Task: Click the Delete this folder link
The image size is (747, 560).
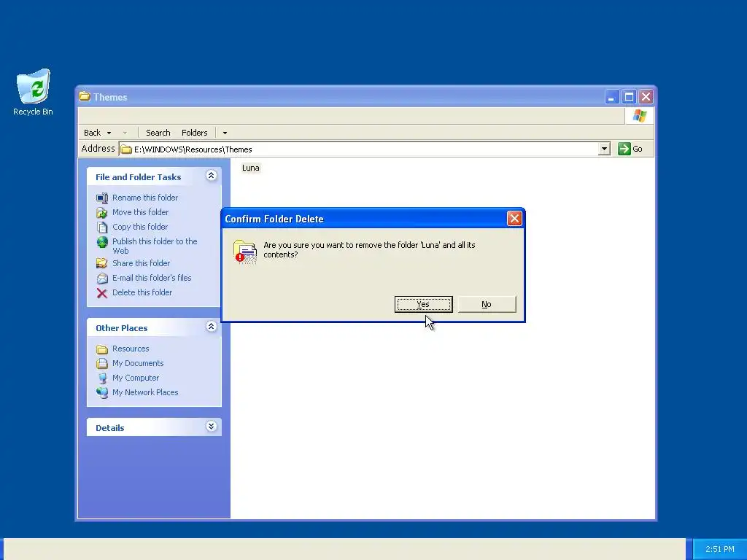Action: [142, 293]
